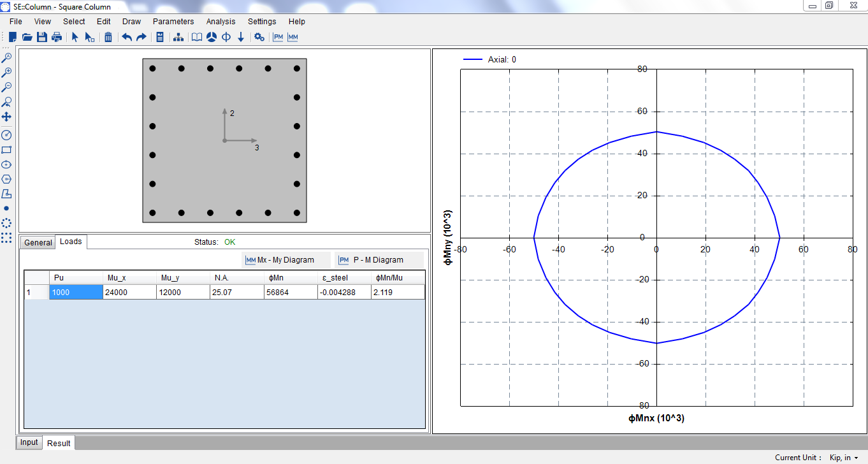Open a file using the folder icon
Viewport: 868px width, 464px height.
point(27,37)
